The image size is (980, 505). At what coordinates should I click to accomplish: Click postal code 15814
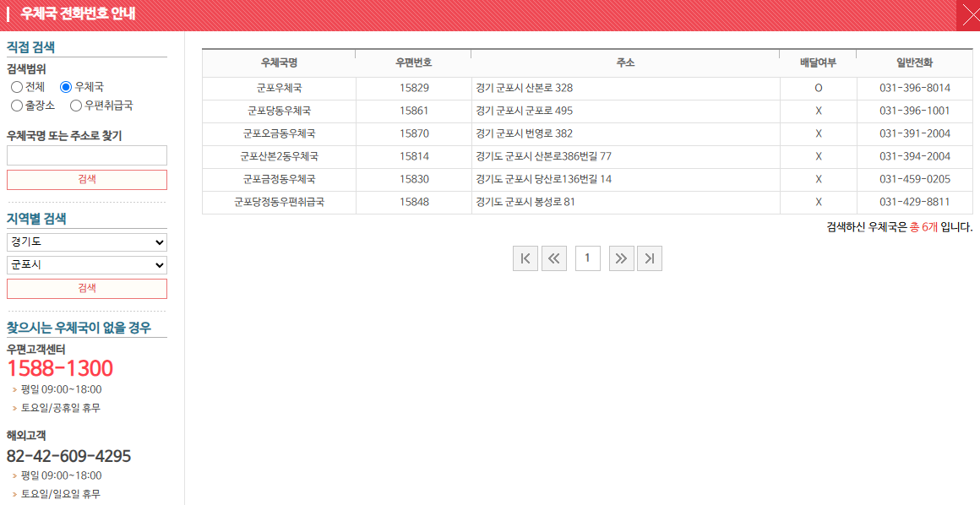tap(414, 156)
